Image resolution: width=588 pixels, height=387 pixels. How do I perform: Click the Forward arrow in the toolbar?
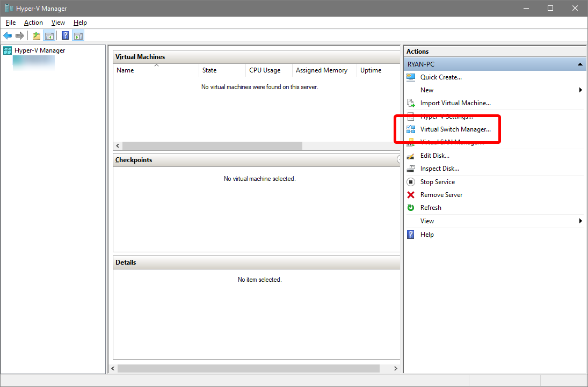click(x=19, y=35)
